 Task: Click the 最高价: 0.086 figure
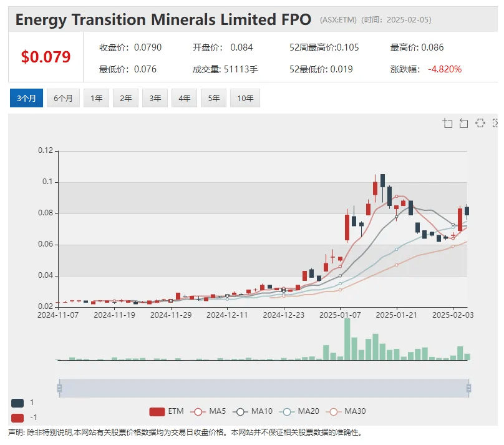click(x=417, y=47)
